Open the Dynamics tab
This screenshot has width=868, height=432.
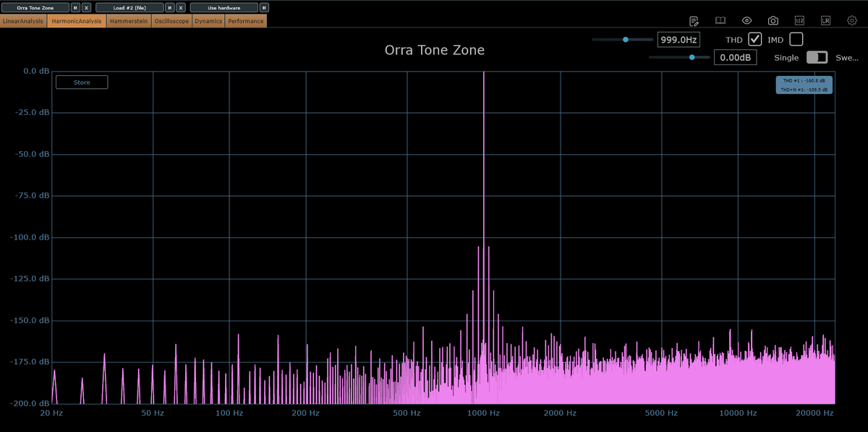[x=208, y=21]
